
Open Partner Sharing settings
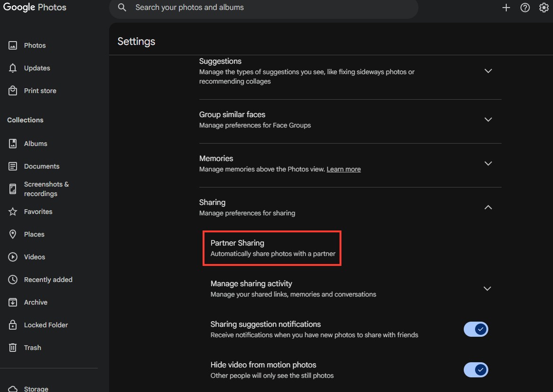[272, 248]
